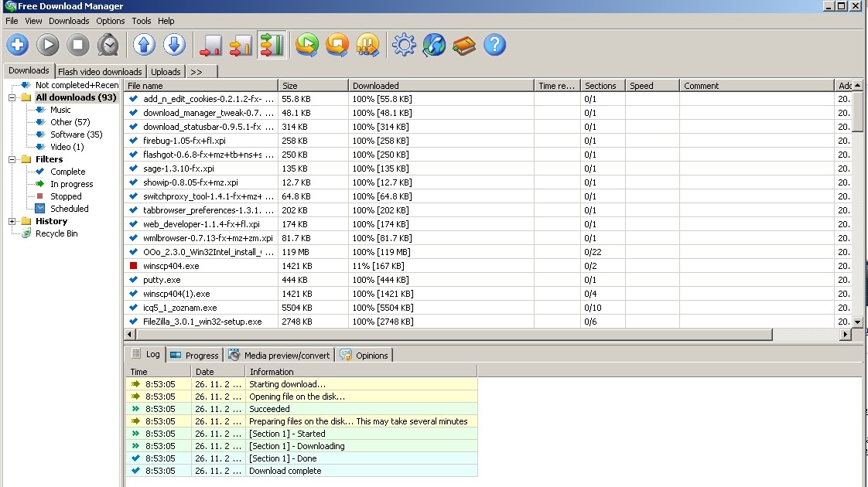Move download down with the down arrow icon
The height and width of the screenshot is (487, 868).
click(174, 45)
